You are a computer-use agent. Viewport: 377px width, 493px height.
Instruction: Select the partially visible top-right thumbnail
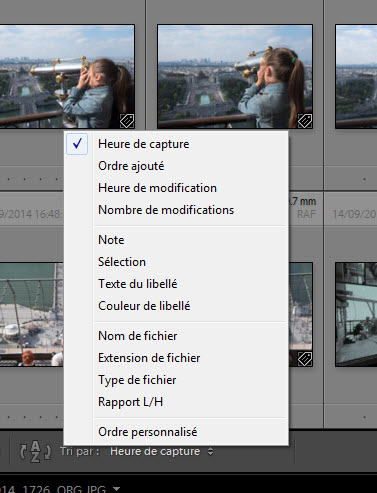click(356, 76)
